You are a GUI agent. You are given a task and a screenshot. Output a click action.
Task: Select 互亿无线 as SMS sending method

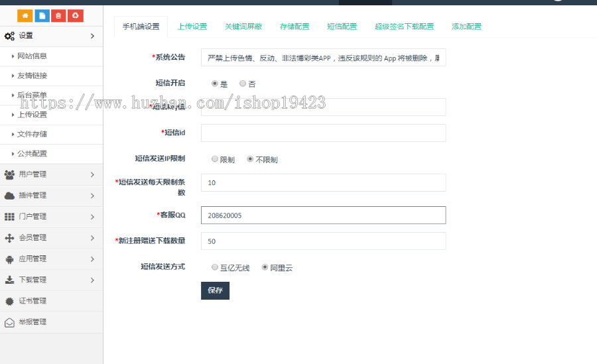(x=215, y=267)
